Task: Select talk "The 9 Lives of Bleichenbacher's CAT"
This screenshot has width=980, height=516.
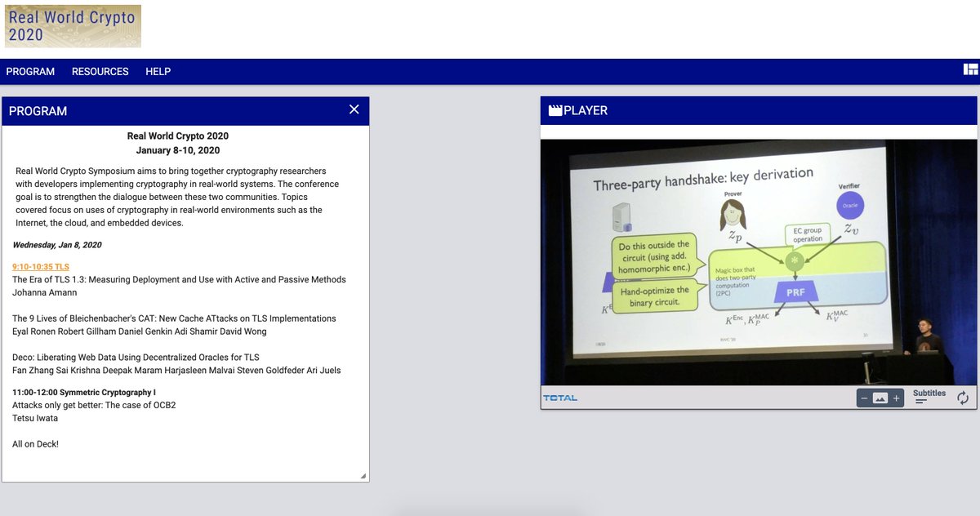Action: coord(174,318)
